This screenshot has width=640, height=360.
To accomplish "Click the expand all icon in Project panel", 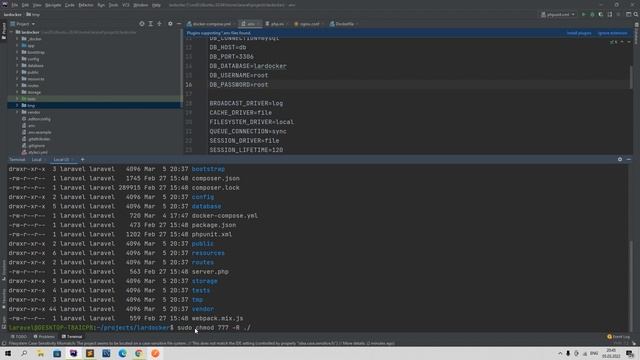I will tap(151, 24).
